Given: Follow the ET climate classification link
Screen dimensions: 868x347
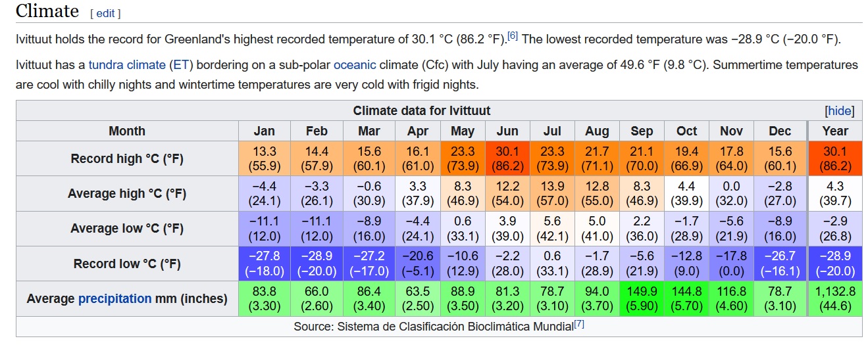Looking at the screenshot, I should pyautogui.click(x=180, y=65).
